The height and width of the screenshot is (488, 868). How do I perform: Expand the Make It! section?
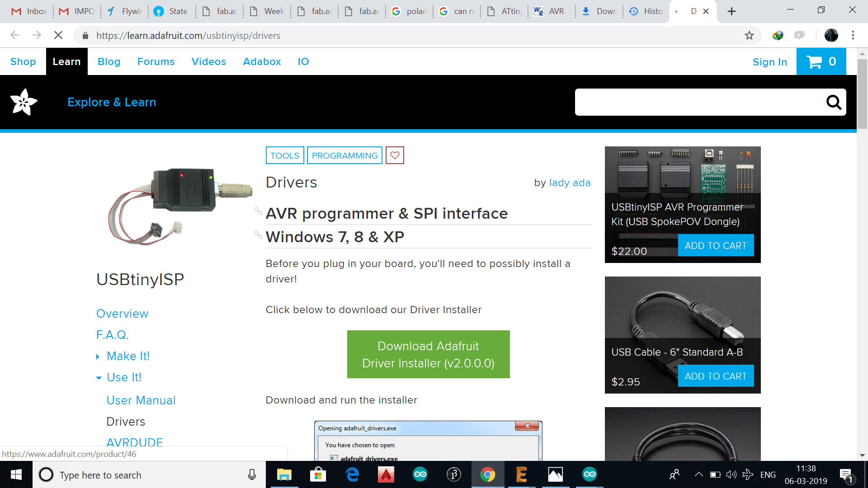pos(98,357)
